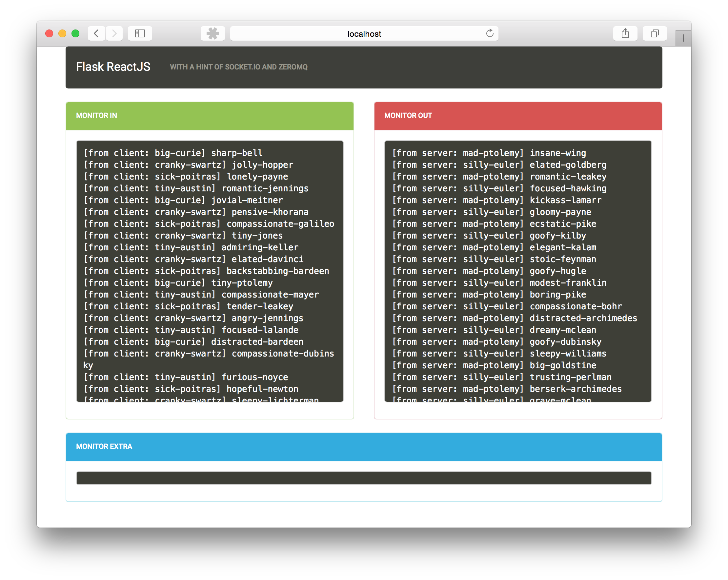This screenshot has width=728, height=580.
Task: Click the Flask ReactJS brand title
Action: coord(113,67)
